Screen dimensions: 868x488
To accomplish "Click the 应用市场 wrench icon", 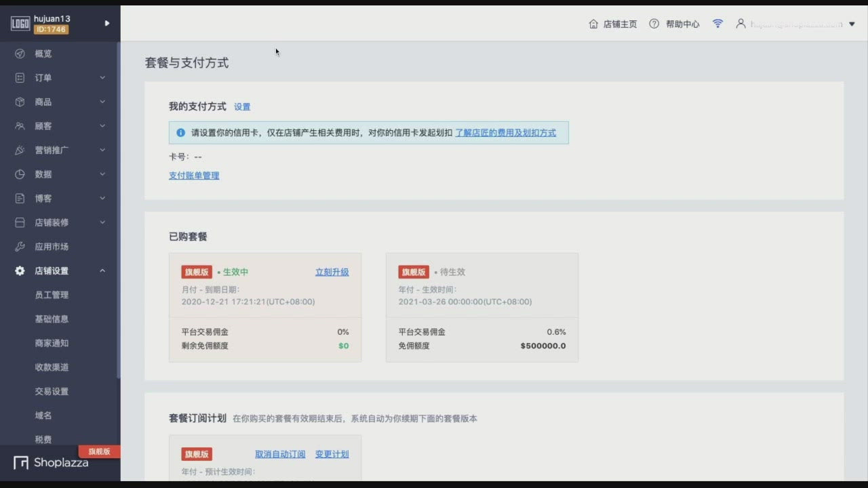I will 20,247.
